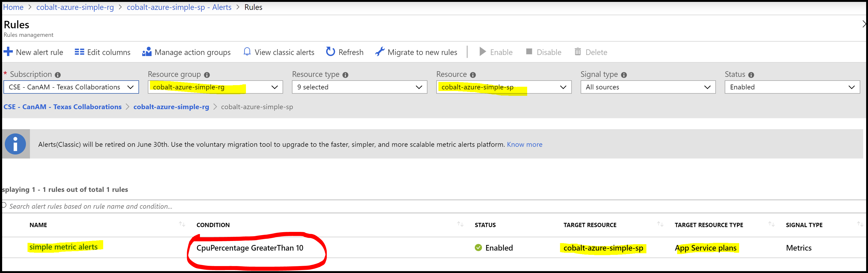Screen dimensions: 868x273
Task: Click the Status filter info icon
Action: (x=751, y=75)
